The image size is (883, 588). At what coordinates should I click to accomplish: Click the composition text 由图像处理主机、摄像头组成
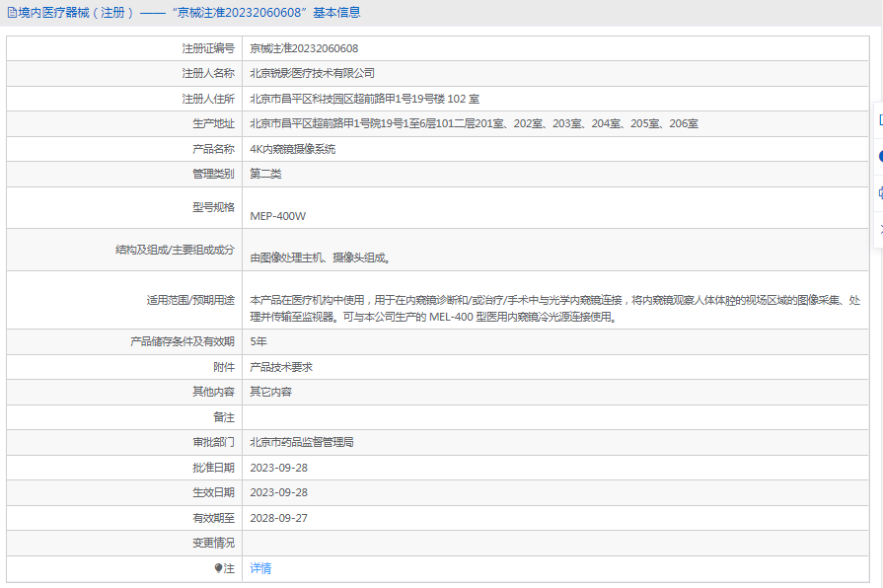tap(320, 257)
